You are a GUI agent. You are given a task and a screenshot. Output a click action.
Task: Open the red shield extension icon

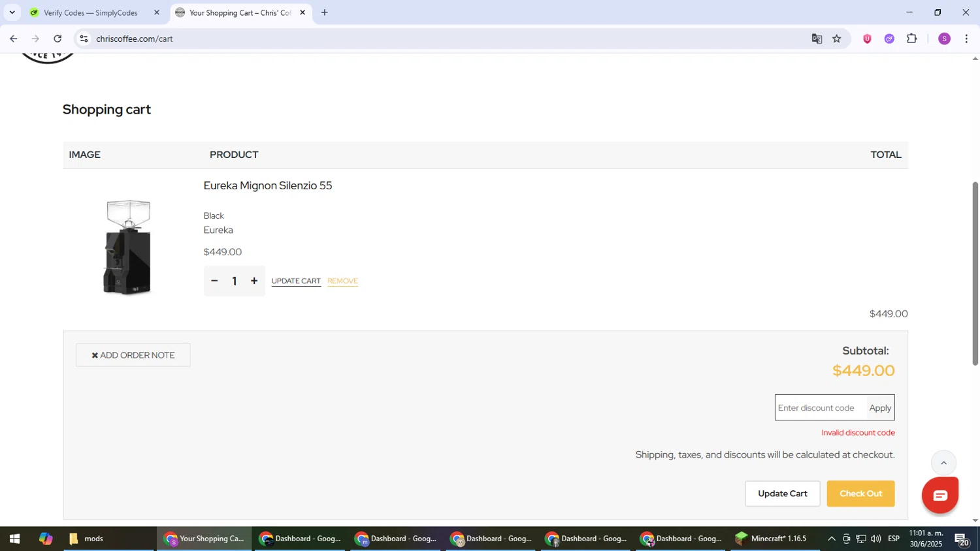(867, 39)
